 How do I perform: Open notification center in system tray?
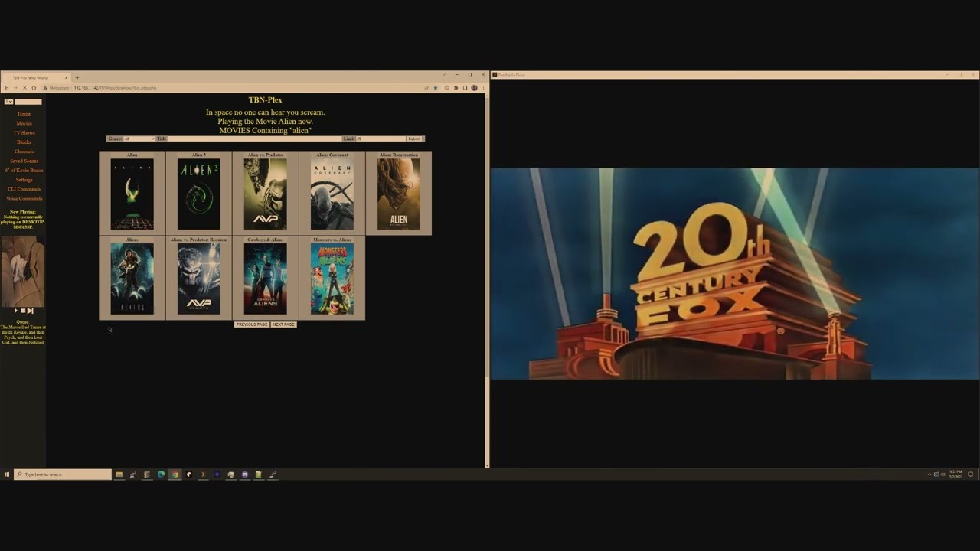tap(970, 474)
